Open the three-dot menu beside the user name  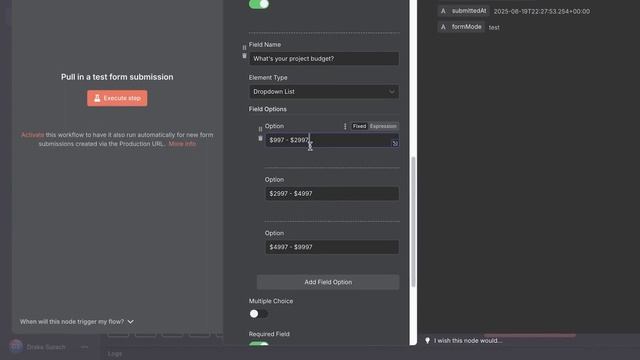pos(84,347)
